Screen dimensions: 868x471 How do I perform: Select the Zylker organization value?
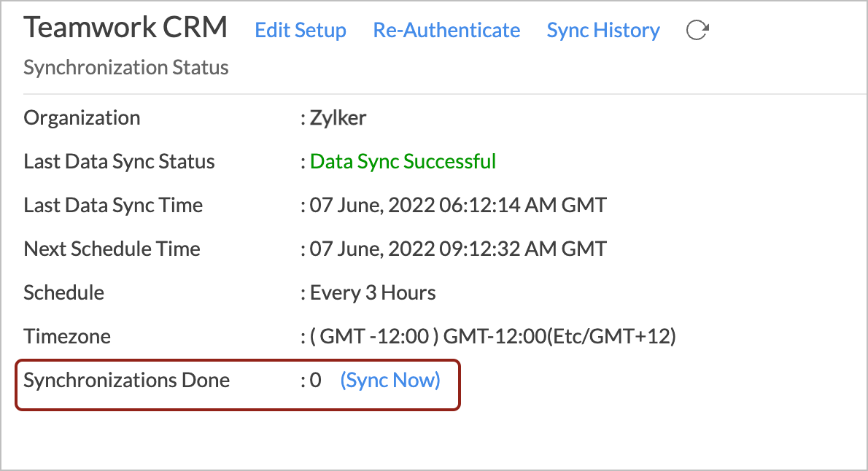point(338,118)
